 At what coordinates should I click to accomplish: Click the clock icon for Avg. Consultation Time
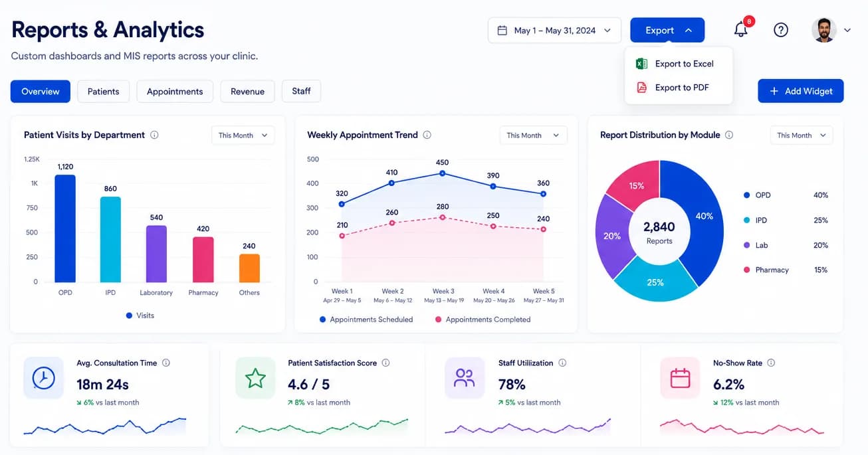[x=43, y=378]
